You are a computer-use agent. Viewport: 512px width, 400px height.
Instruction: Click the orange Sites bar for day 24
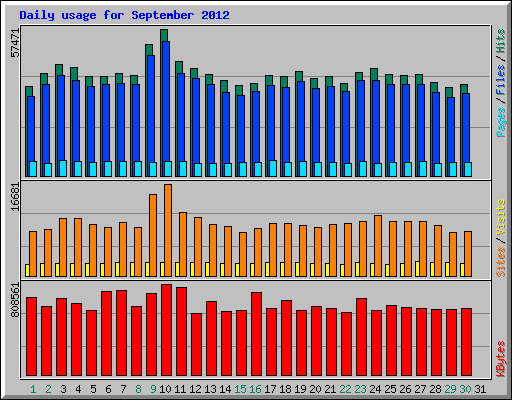pos(378,246)
